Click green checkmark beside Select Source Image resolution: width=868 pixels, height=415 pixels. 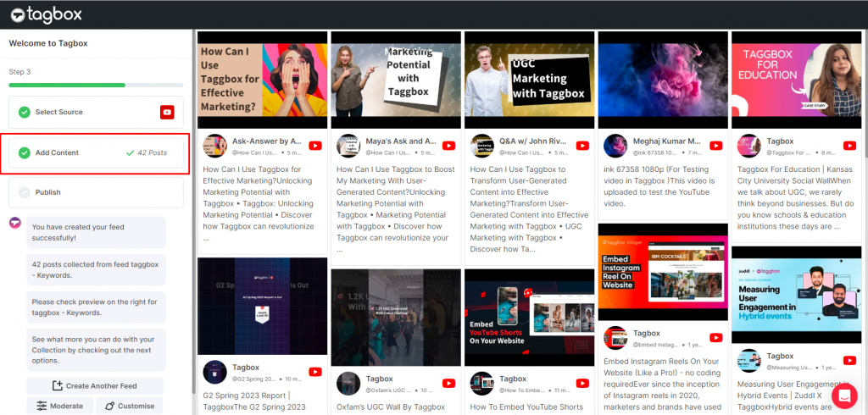point(25,112)
